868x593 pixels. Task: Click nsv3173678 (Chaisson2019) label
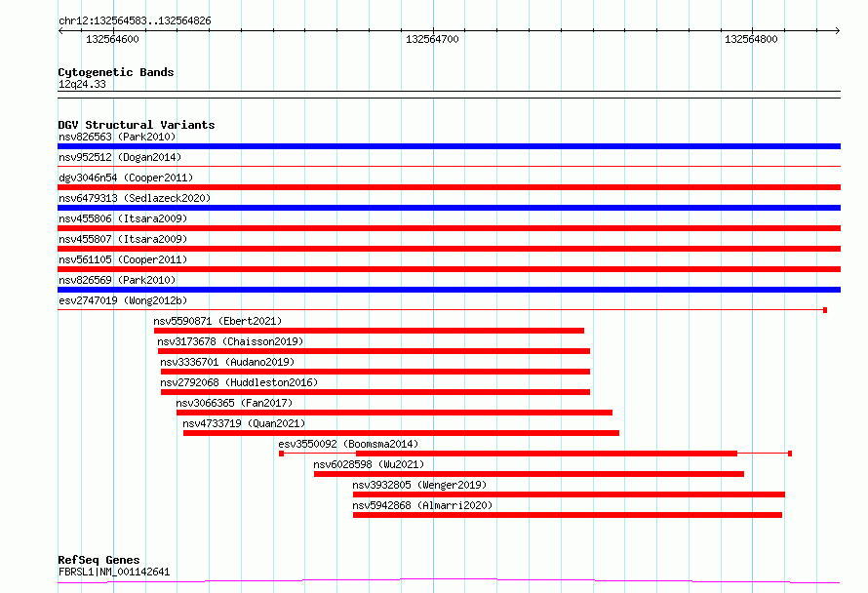[230, 341]
